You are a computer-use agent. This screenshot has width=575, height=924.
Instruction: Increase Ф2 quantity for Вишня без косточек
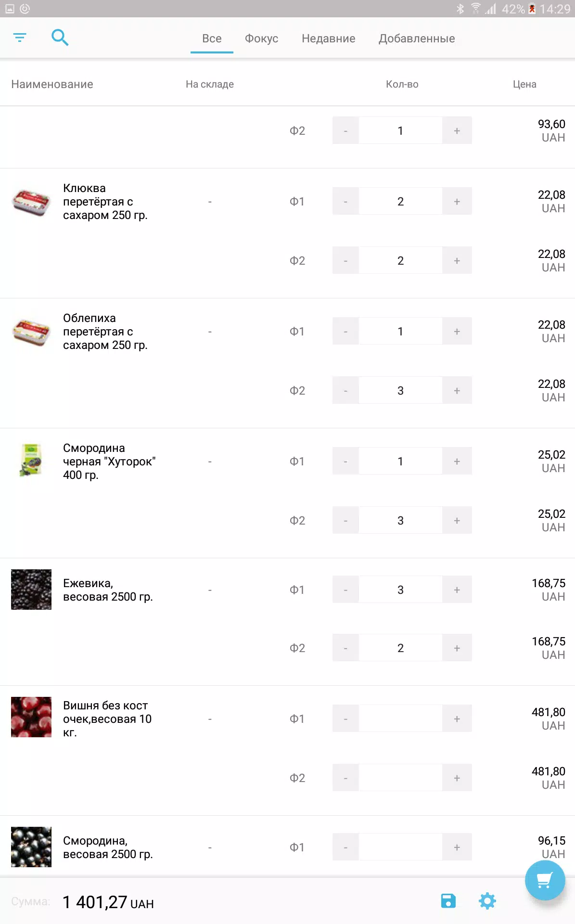pyautogui.click(x=457, y=778)
